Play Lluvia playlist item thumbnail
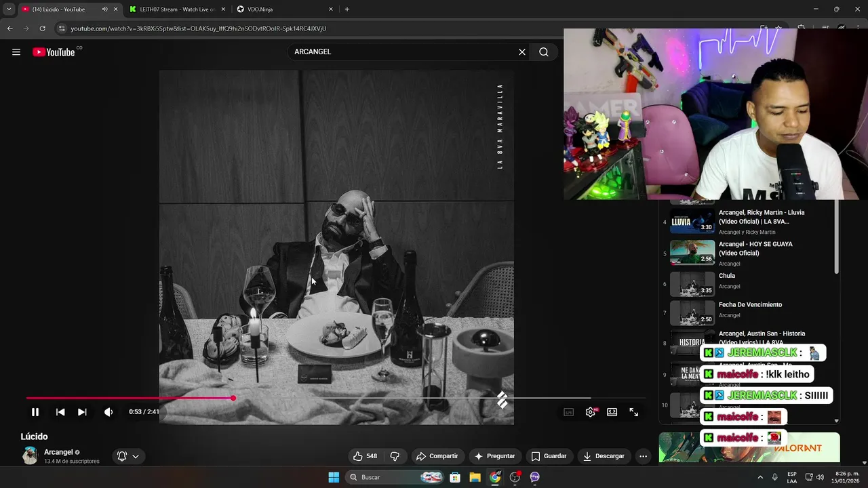Screen dimensions: 868x488 click(x=692, y=220)
